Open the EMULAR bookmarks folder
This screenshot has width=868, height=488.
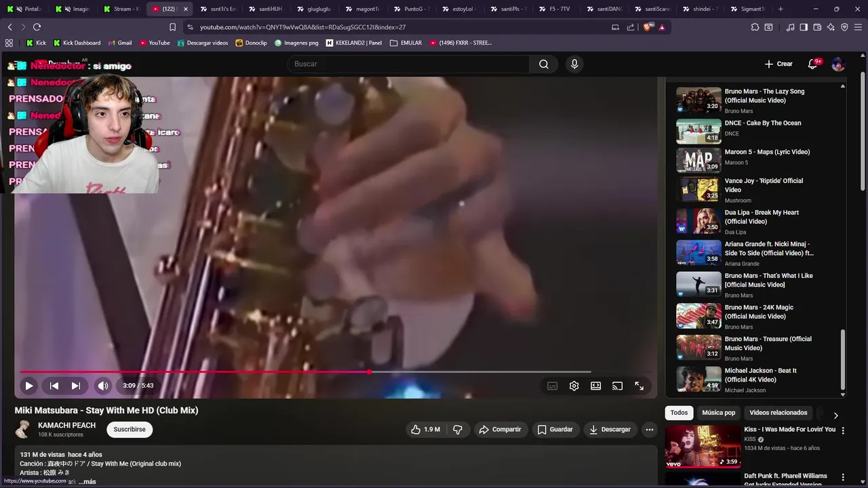coord(406,43)
